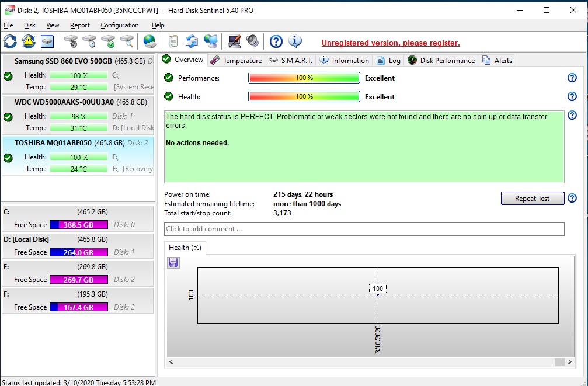
Task: Click the 'Unregistered version, please register' link
Action: (x=391, y=43)
